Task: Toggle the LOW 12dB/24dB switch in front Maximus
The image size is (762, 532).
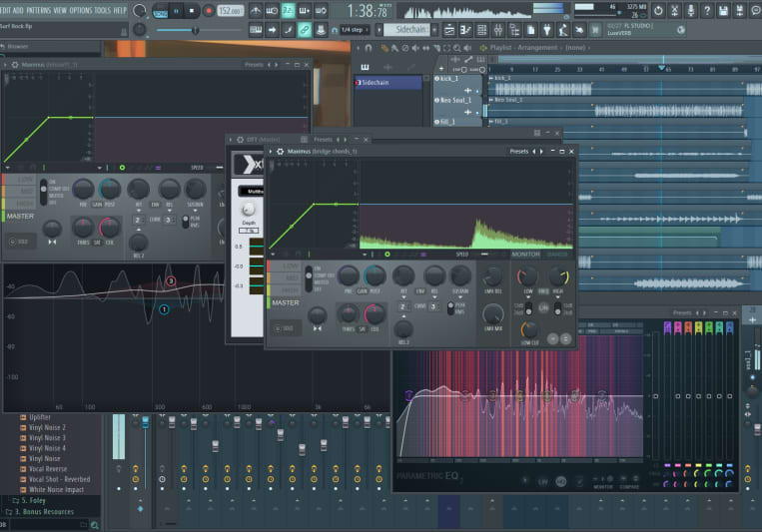Action: click(528, 308)
